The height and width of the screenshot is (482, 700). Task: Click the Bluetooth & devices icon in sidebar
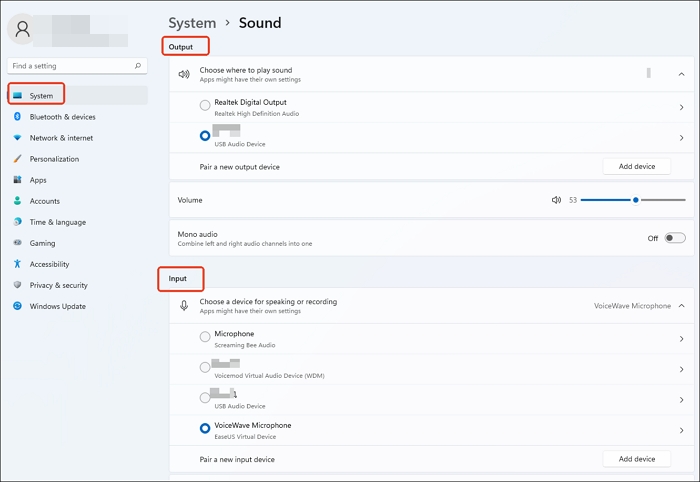point(17,117)
